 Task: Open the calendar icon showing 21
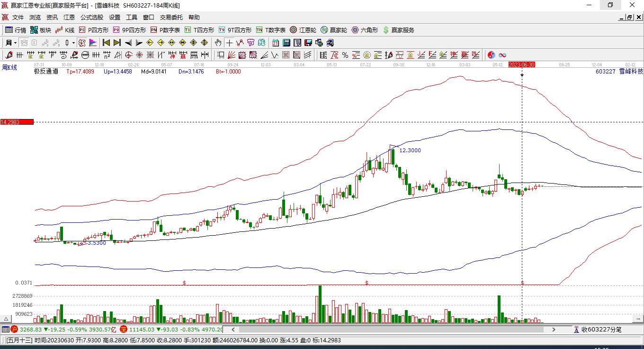[x=276, y=43]
